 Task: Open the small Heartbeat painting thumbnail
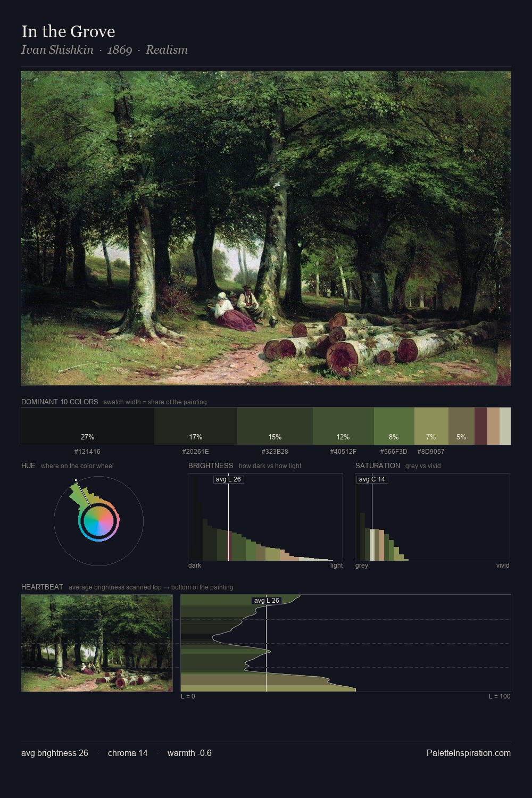tap(97, 643)
